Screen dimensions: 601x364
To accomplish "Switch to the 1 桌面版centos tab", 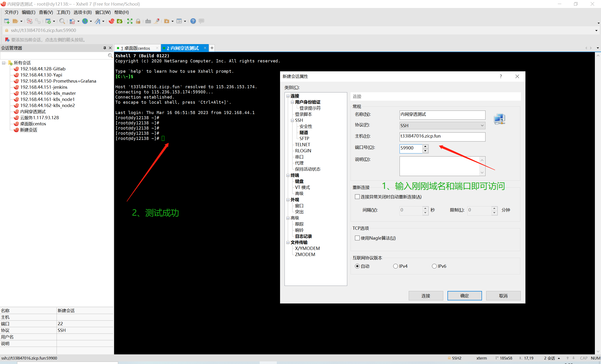I will [x=137, y=48].
